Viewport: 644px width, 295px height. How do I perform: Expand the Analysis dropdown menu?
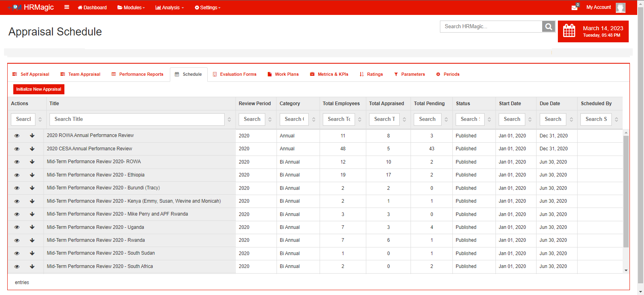coord(169,8)
